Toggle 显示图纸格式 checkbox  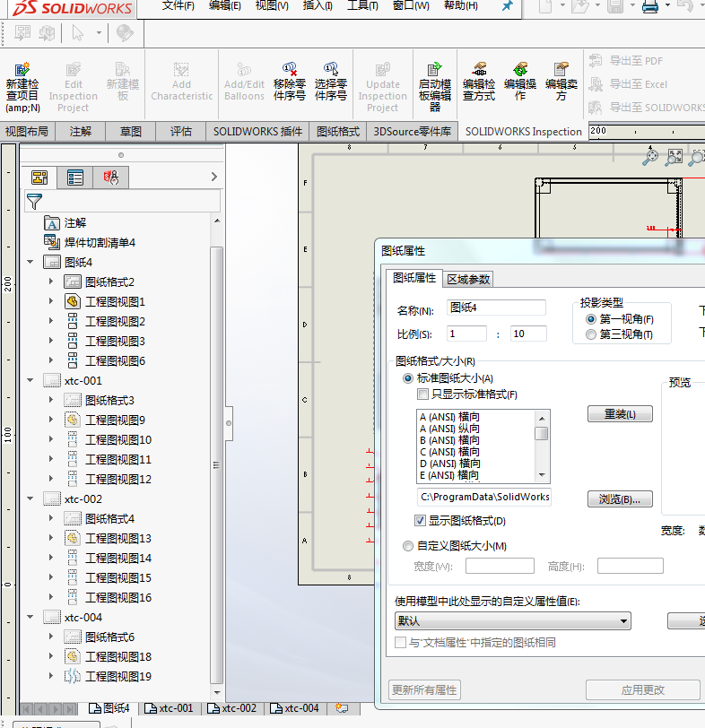(x=420, y=521)
